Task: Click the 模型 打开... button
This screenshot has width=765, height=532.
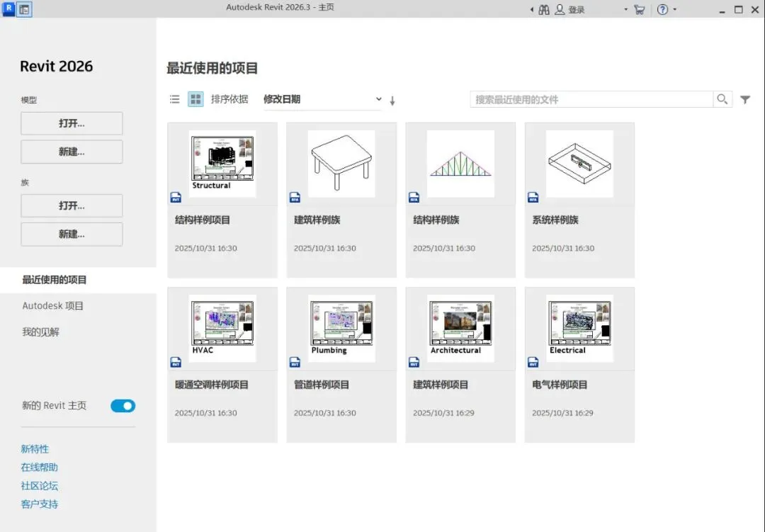Action: pyautogui.click(x=72, y=123)
